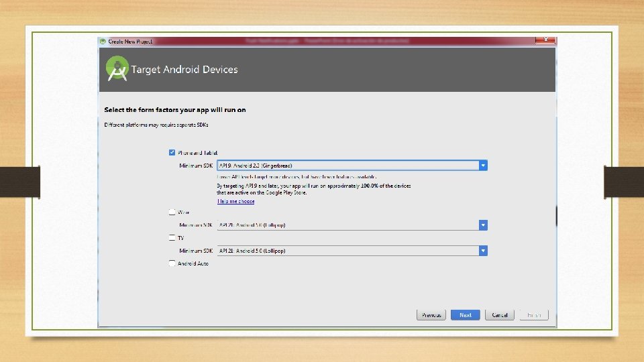Viewport: 644px width, 362px height.
Task: Click 'Minimum SDK' label under Phone and Tablet
Action: 196,166
